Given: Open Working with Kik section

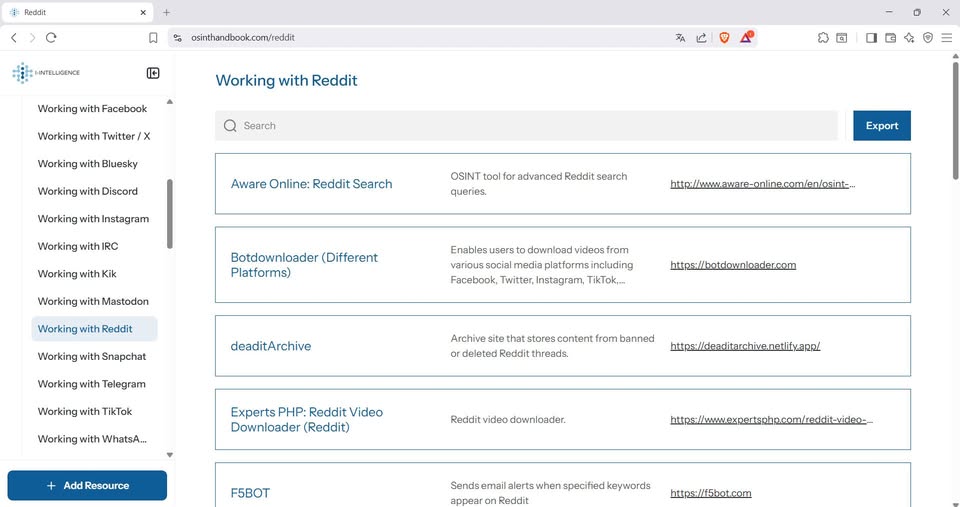Looking at the screenshot, I should coord(77,274).
